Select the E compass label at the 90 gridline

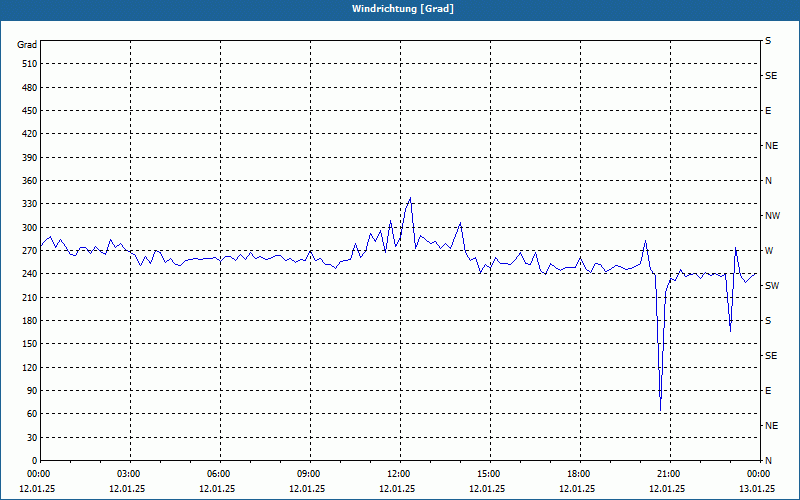pyautogui.click(x=768, y=391)
